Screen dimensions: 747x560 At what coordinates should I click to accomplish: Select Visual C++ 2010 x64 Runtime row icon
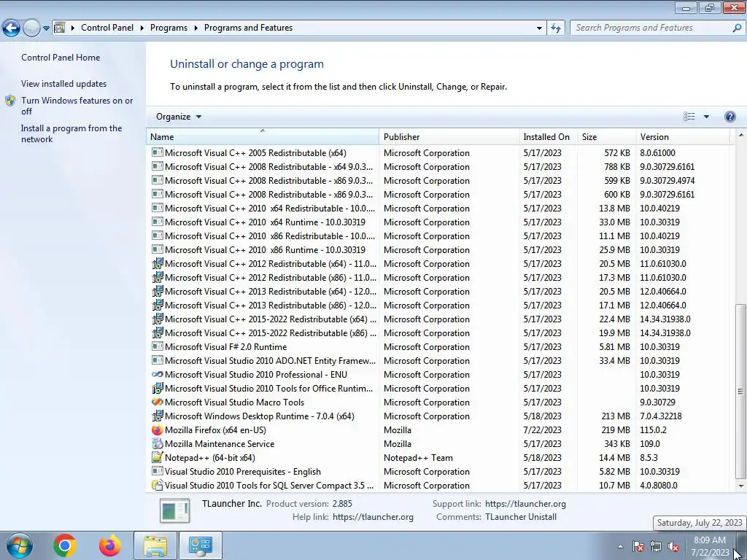click(157, 222)
